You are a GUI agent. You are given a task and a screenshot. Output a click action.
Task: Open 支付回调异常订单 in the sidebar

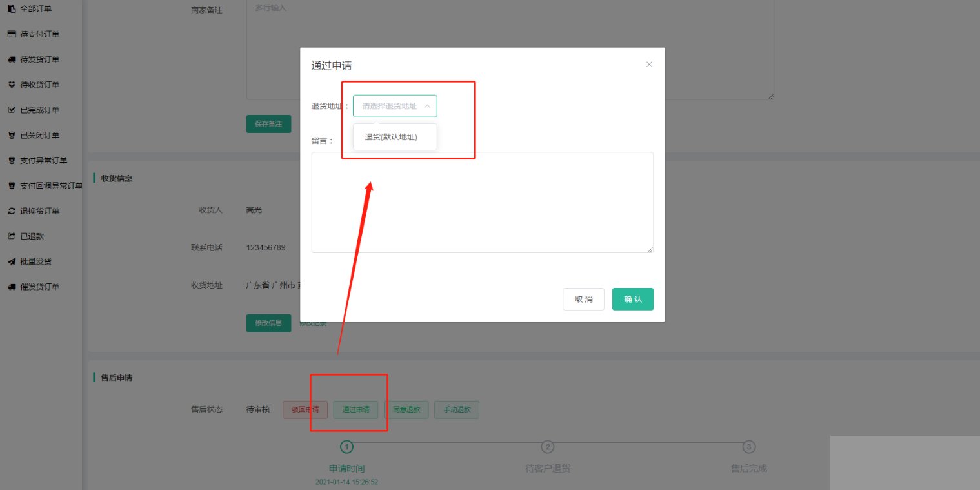[x=51, y=186]
